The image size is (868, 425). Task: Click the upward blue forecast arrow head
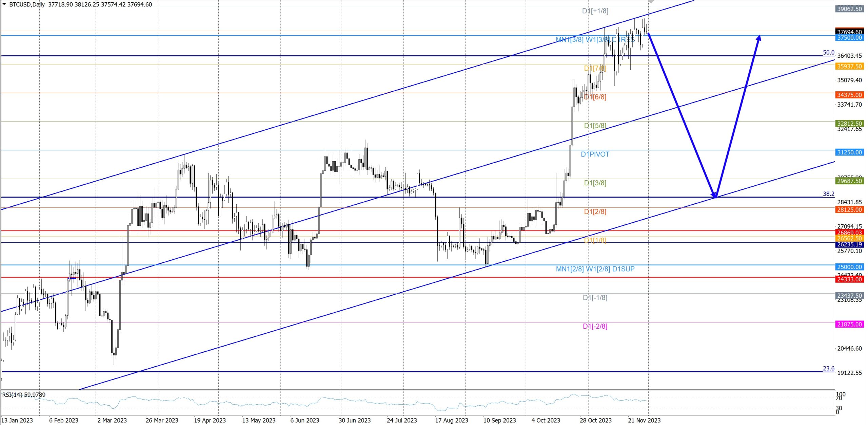(759, 38)
